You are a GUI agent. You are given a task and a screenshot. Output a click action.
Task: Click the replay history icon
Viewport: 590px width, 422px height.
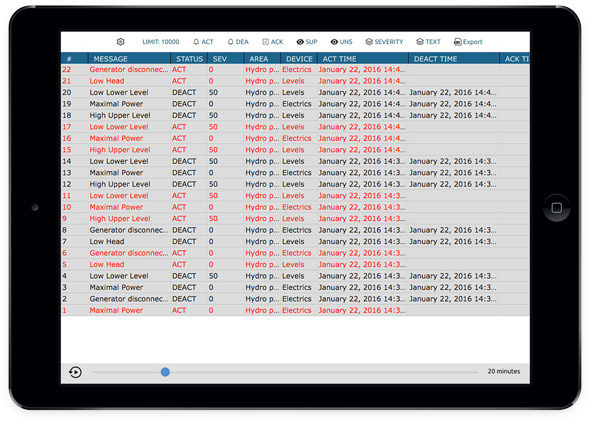[x=75, y=372]
